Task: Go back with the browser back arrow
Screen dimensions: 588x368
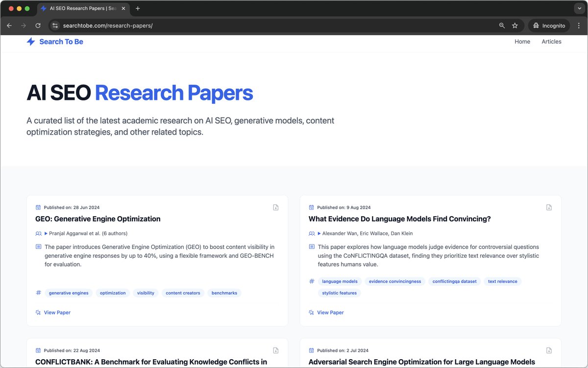Action: 9,25
